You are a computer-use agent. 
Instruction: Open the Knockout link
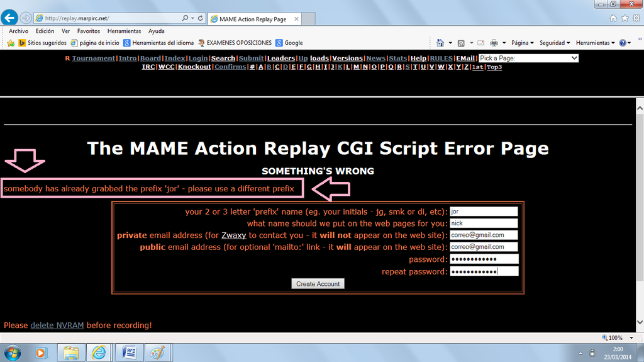[194, 67]
